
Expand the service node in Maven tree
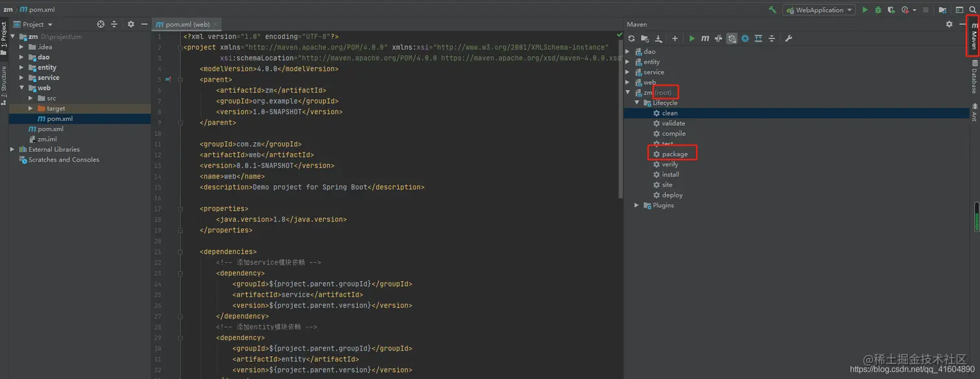pyautogui.click(x=627, y=72)
